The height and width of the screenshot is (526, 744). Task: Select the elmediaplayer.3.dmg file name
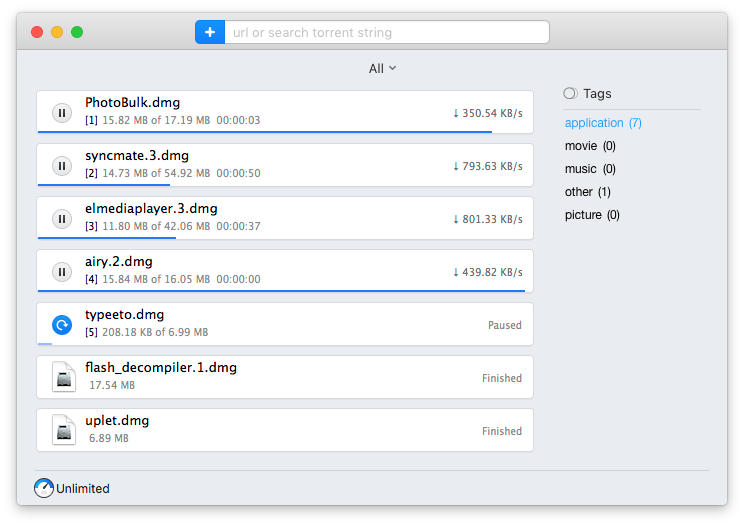(x=151, y=209)
